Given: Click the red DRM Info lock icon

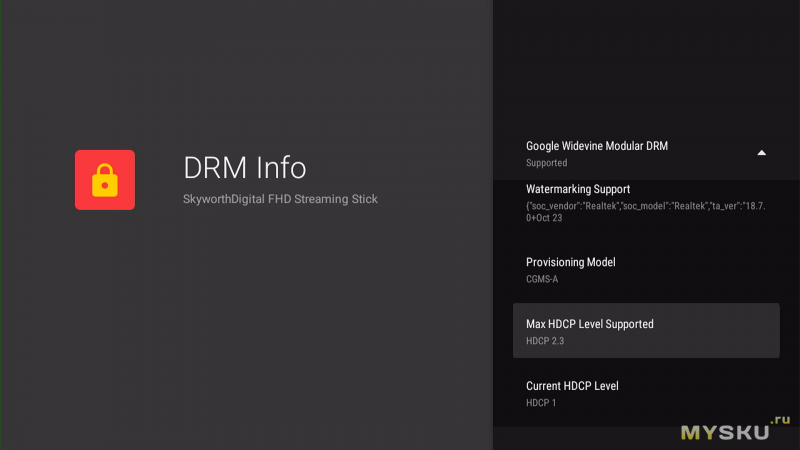Looking at the screenshot, I should pos(104,180).
